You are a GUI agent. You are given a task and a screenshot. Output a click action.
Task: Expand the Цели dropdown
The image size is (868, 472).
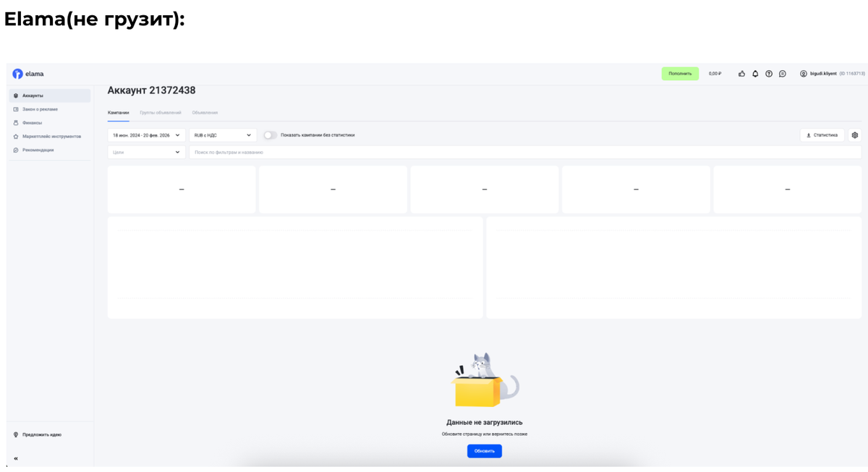click(x=147, y=153)
